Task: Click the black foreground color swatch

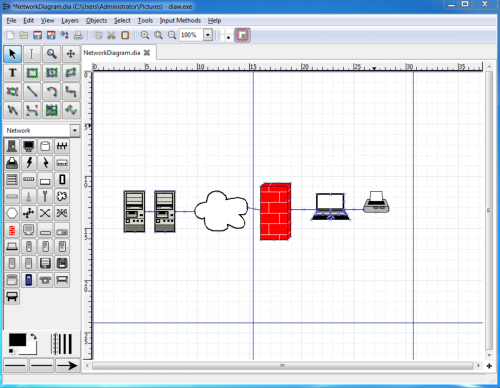Action: tap(17, 340)
